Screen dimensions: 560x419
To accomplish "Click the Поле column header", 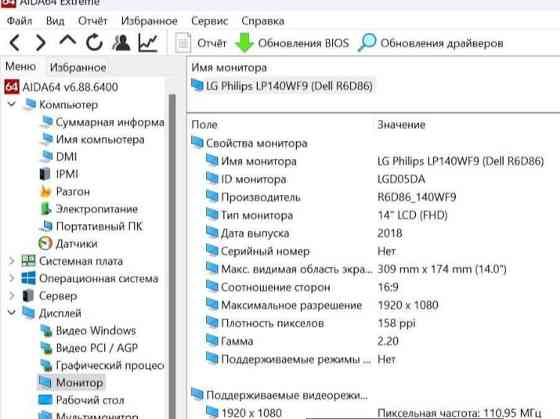I will pos(204,125).
